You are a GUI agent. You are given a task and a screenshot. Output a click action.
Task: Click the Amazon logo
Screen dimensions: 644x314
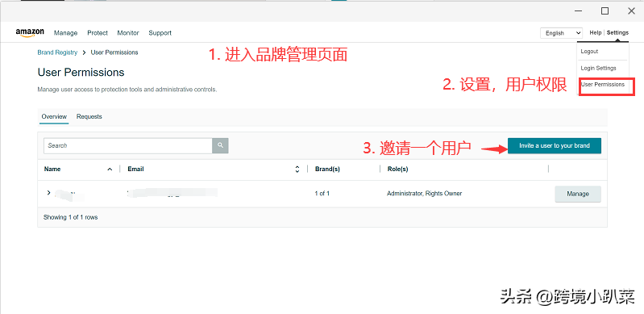click(30, 33)
